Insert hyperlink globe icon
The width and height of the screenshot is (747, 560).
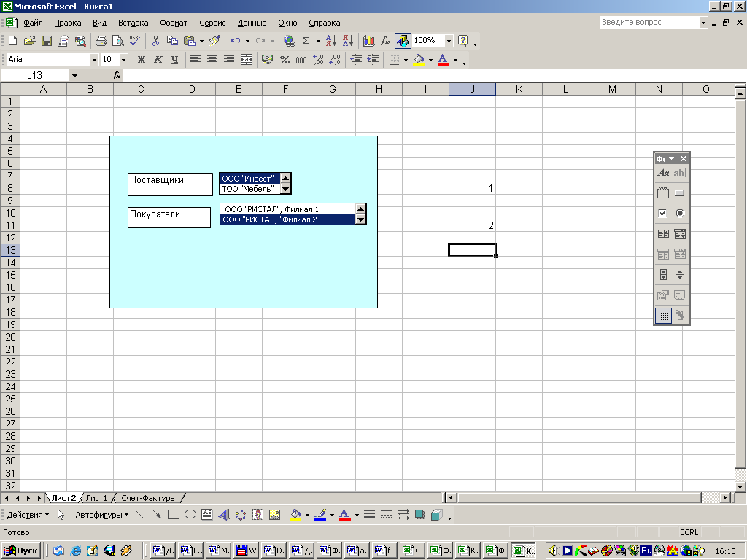coord(289,41)
